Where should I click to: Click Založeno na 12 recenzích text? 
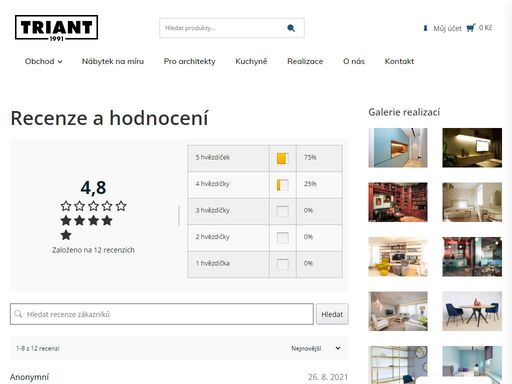pyautogui.click(x=93, y=250)
